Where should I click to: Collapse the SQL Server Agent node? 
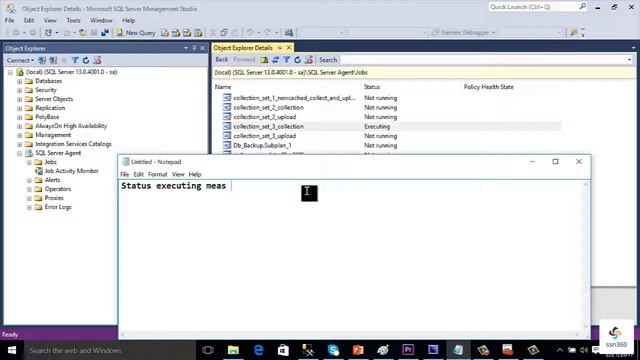tap(19, 153)
